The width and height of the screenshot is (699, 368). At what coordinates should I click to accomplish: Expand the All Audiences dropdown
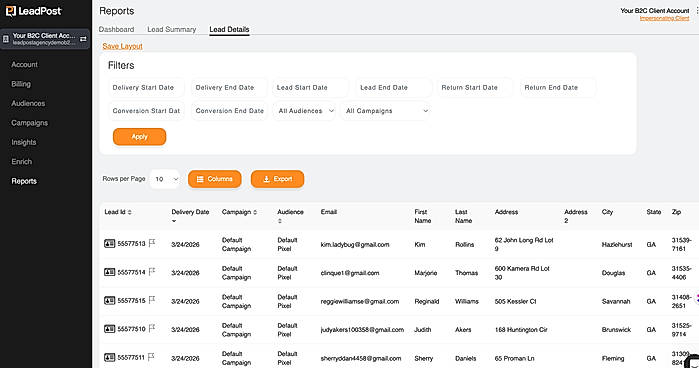coord(305,111)
